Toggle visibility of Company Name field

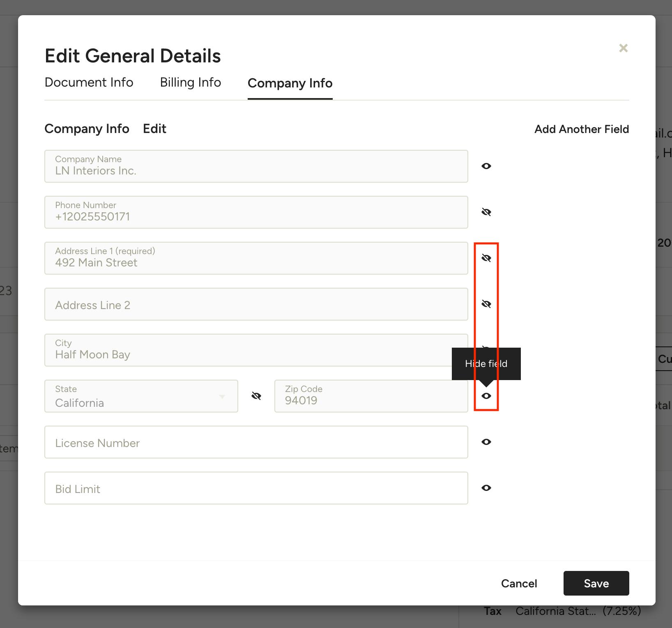coord(486,166)
